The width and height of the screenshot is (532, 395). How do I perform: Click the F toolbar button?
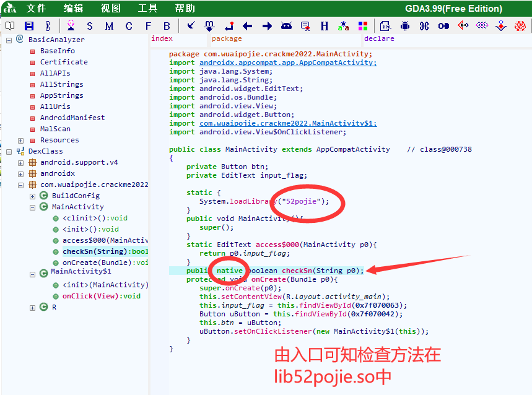[148, 26]
